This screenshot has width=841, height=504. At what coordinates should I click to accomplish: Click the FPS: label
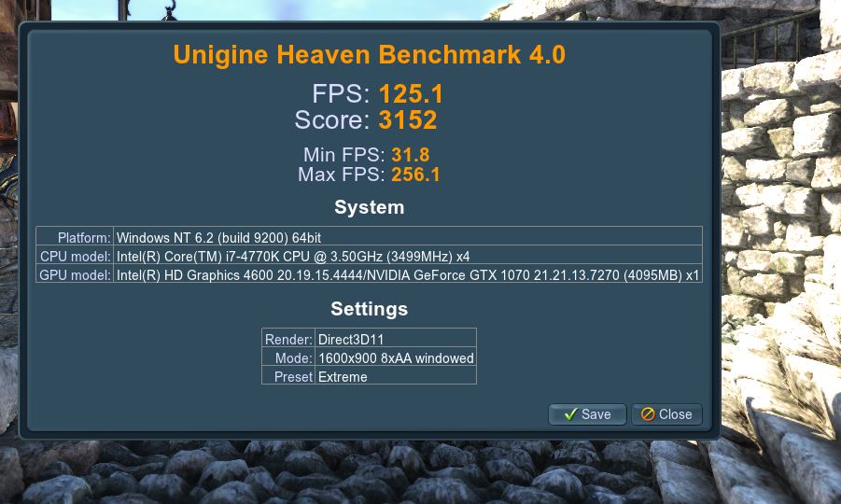341,94
